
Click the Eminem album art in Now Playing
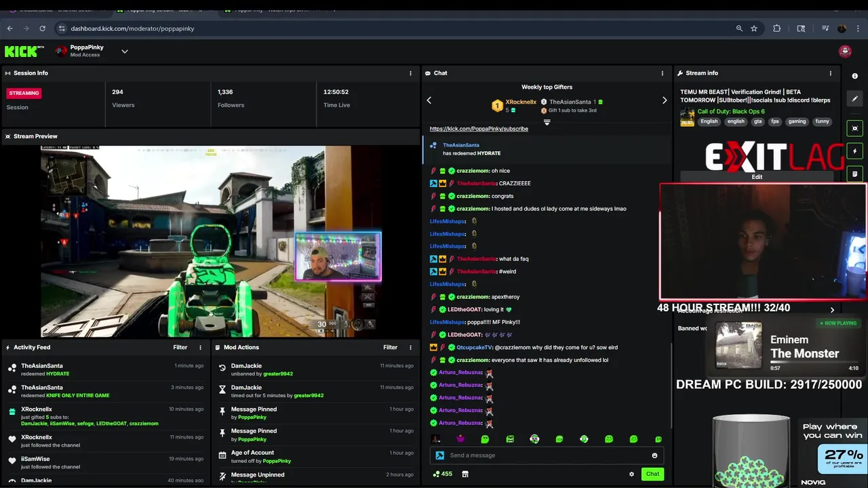tap(738, 346)
